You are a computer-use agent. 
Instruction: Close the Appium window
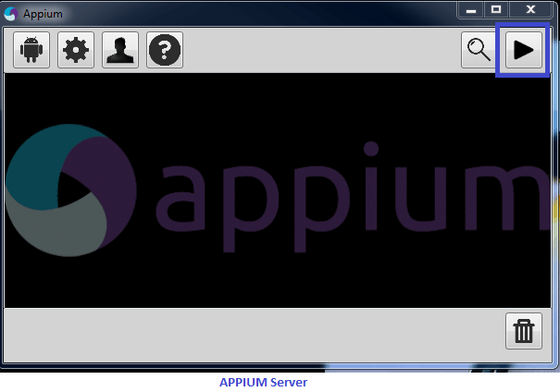tap(530, 9)
